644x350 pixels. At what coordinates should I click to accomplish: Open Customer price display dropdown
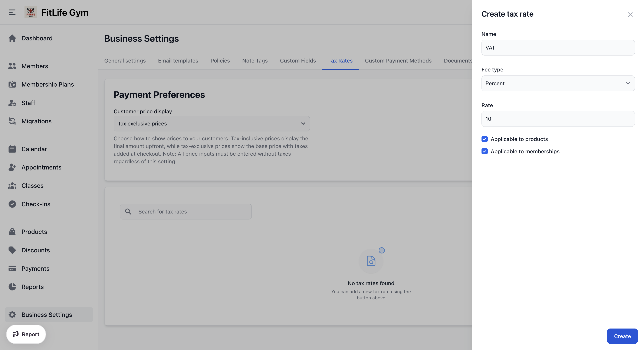click(x=211, y=124)
